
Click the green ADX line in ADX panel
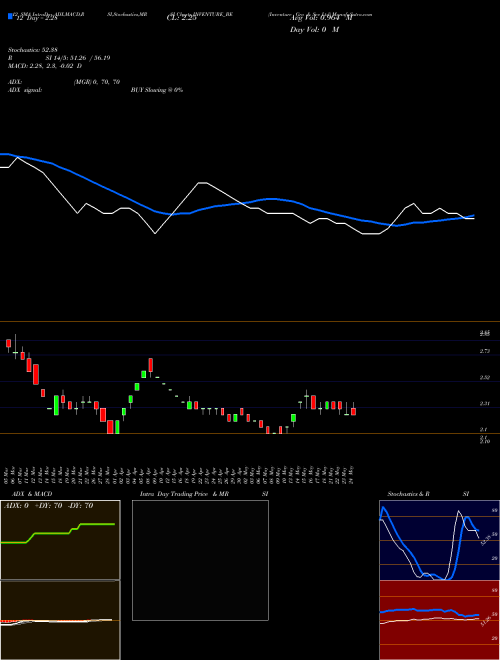pos(58,533)
